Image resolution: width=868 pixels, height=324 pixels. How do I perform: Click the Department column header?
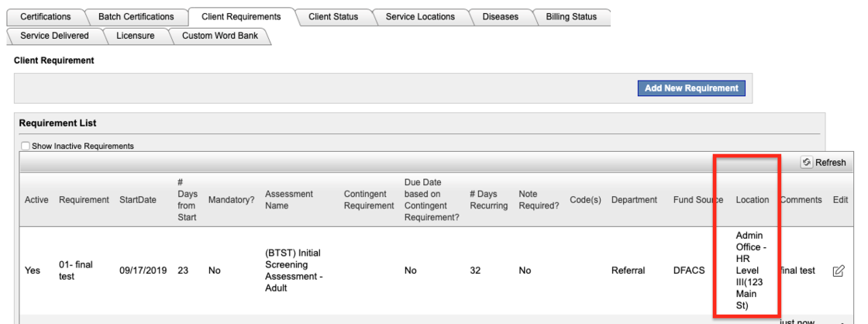coord(635,200)
